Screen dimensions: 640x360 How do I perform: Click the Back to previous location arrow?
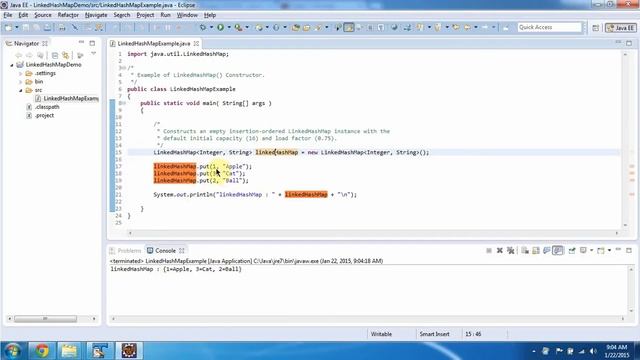pos(467,27)
